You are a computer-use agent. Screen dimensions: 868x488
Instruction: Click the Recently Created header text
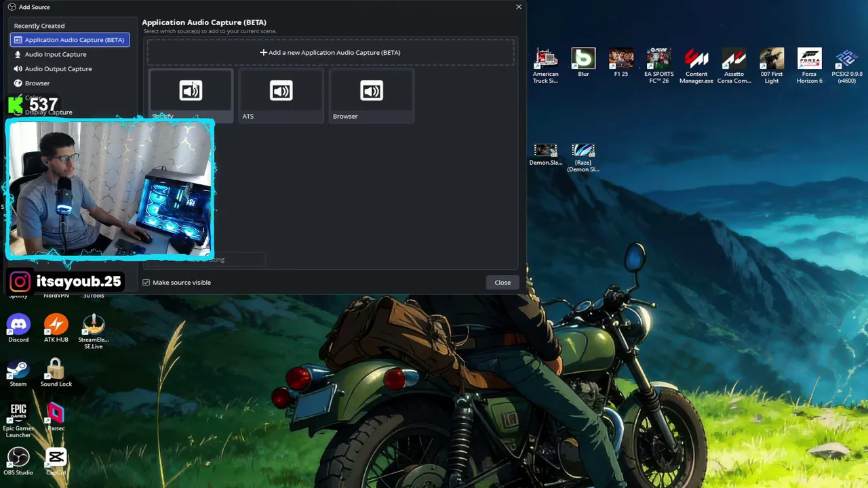[39, 26]
